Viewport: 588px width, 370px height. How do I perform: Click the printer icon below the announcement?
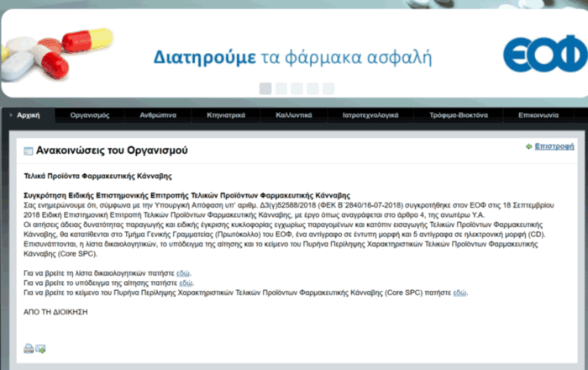click(x=29, y=349)
